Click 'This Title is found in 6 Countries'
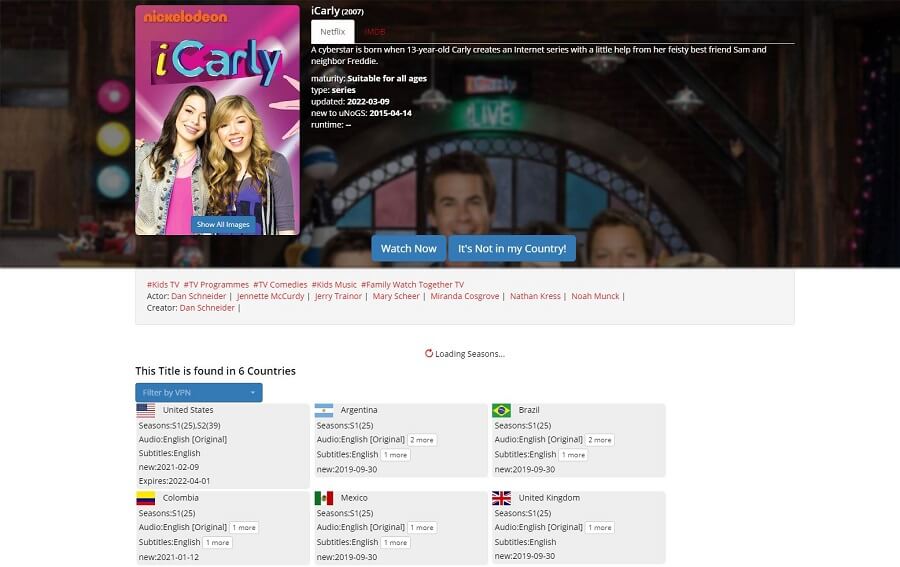This screenshot has height=567, width=900. tap(215, 371)
